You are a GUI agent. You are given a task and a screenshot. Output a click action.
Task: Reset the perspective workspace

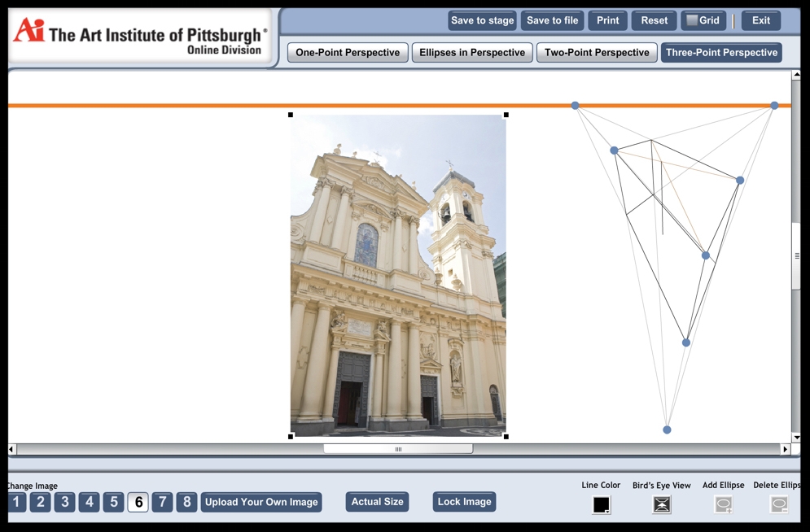point(654,20)
